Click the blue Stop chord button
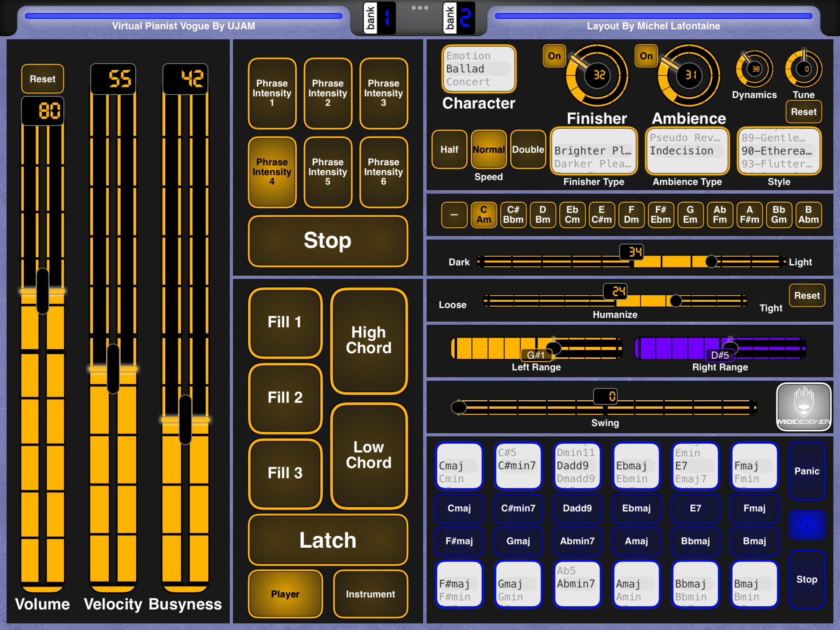 pyautogui.click(x=807, y=579)
